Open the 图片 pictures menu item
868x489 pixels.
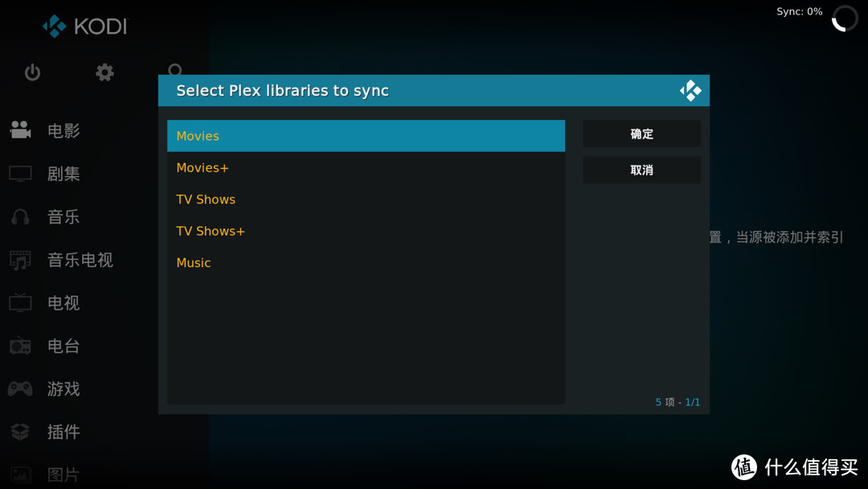pos(63,475)
